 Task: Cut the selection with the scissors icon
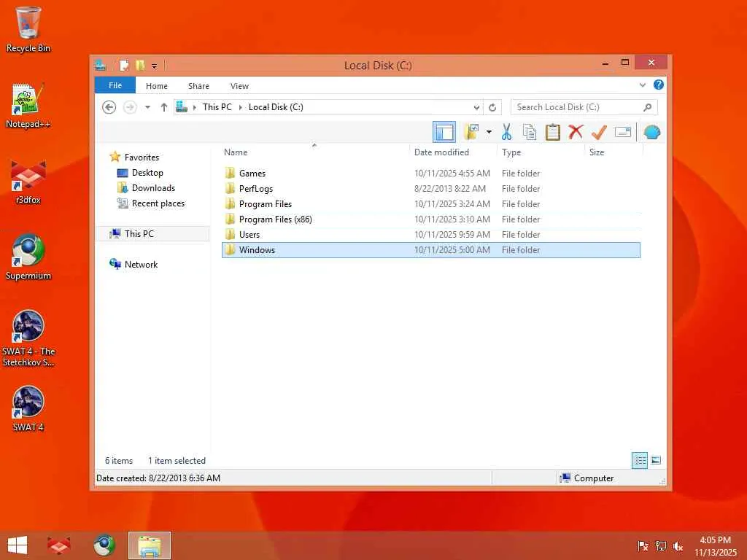click(x=506, y=132)
